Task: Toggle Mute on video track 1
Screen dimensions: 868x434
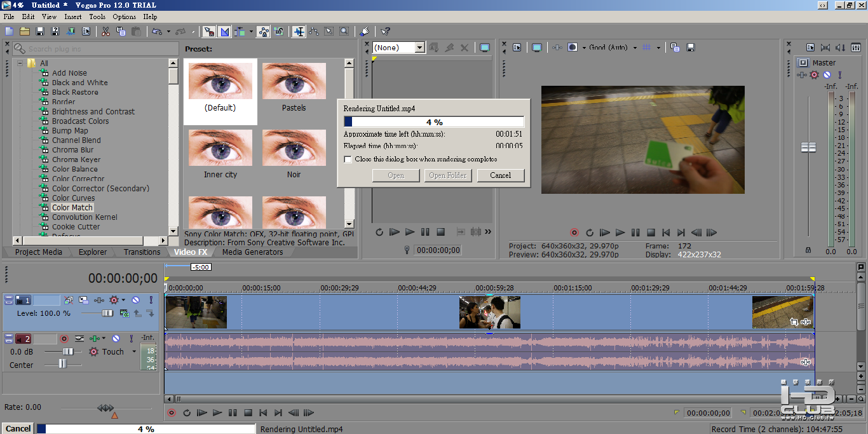Action: 135,300
